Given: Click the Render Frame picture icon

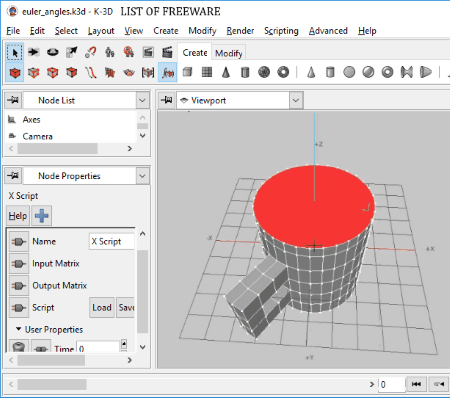Looking at the screenshot, I should pos(148,52).
